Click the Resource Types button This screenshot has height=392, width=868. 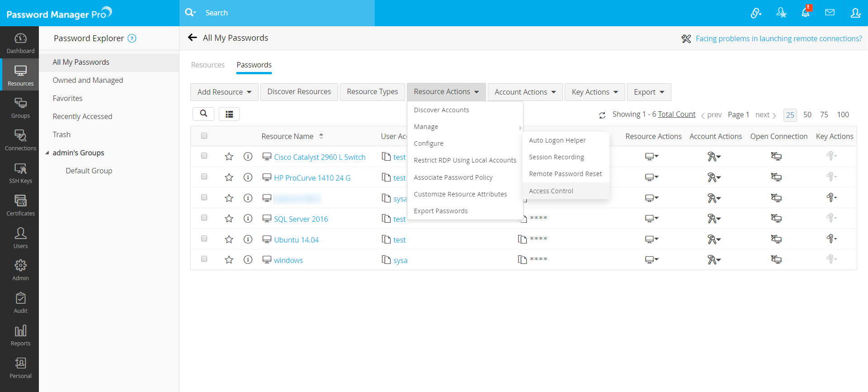click(x=373, y=92)
